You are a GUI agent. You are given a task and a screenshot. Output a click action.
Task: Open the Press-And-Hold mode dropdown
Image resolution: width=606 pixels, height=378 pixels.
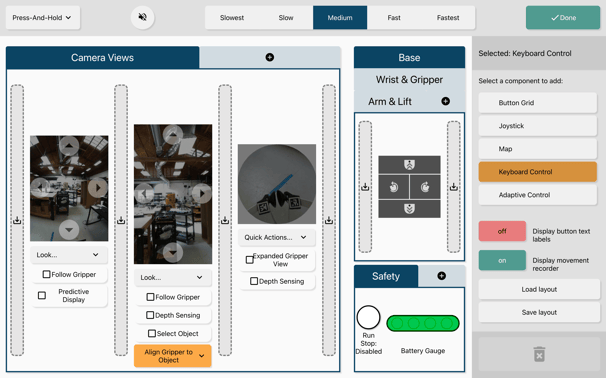point(43,17)
